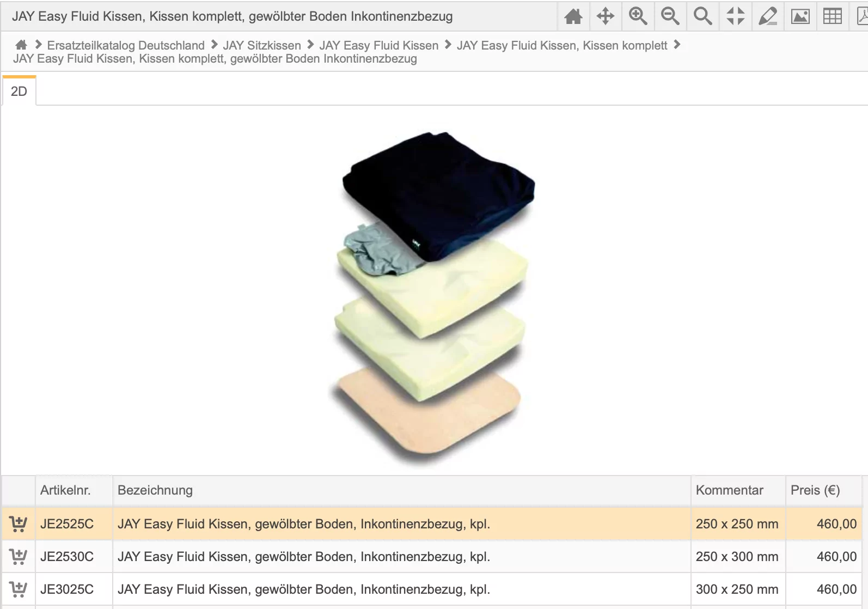Click the zoom in magnifier icon
The width and height of the screenshot is (868, 609).
point(638,16)
